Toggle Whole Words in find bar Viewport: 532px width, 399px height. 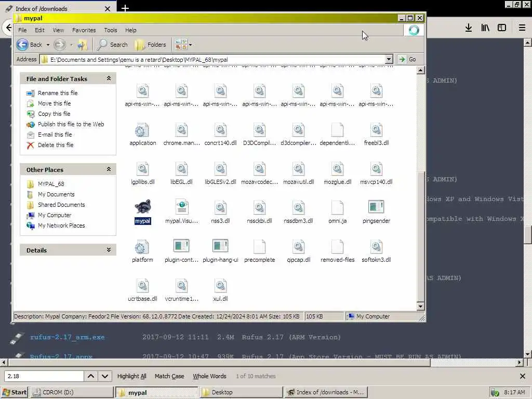[x=209, y=376]
